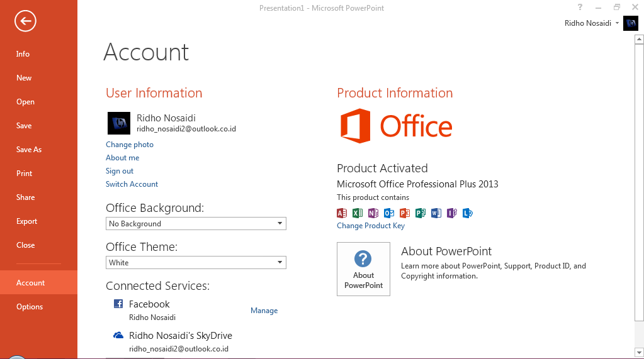This screenshot has height=359, width=644.
Task: Click the user profile photo under User Information
Action: [119, 123]
